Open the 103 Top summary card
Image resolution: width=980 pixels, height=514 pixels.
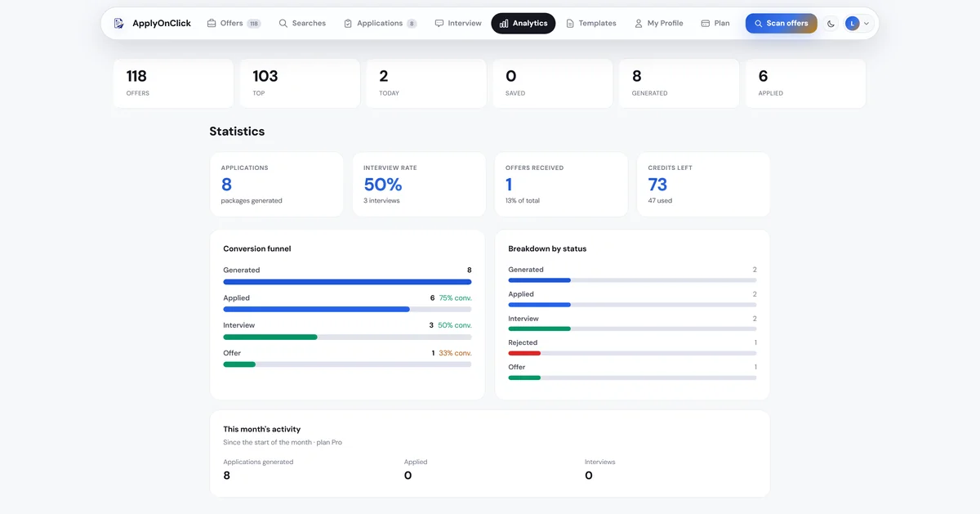tap(300, 83)
